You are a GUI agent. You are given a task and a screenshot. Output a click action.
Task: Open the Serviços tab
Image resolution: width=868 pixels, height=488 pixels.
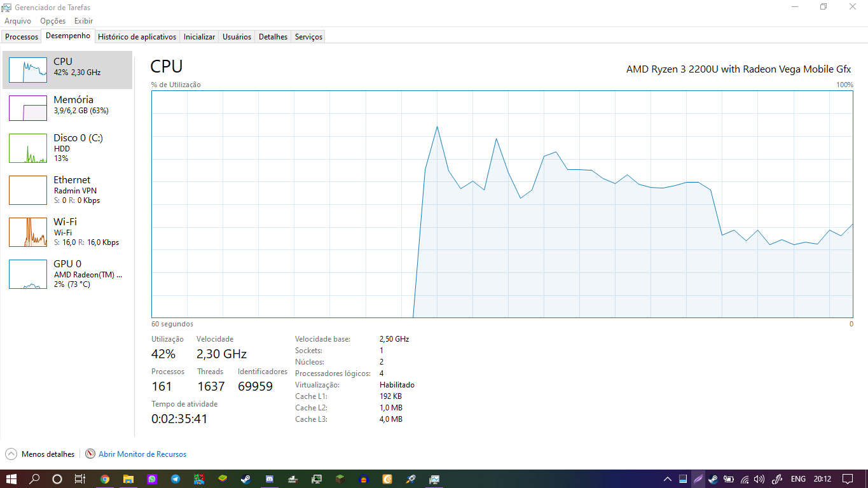coord(308,37)
